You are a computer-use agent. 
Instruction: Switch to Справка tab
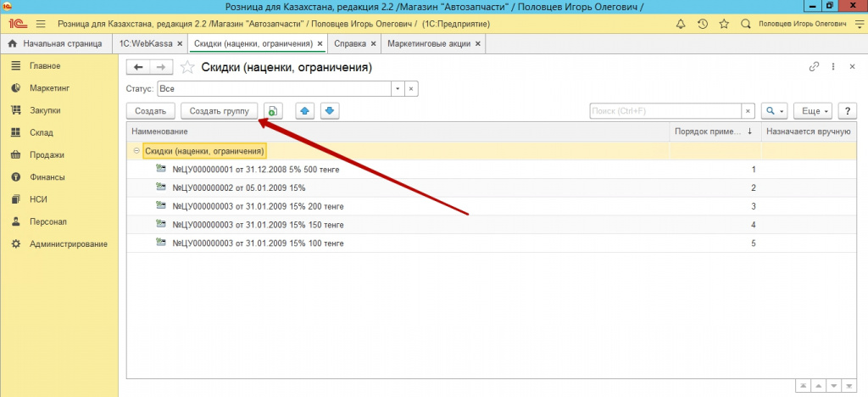point(350,44)
